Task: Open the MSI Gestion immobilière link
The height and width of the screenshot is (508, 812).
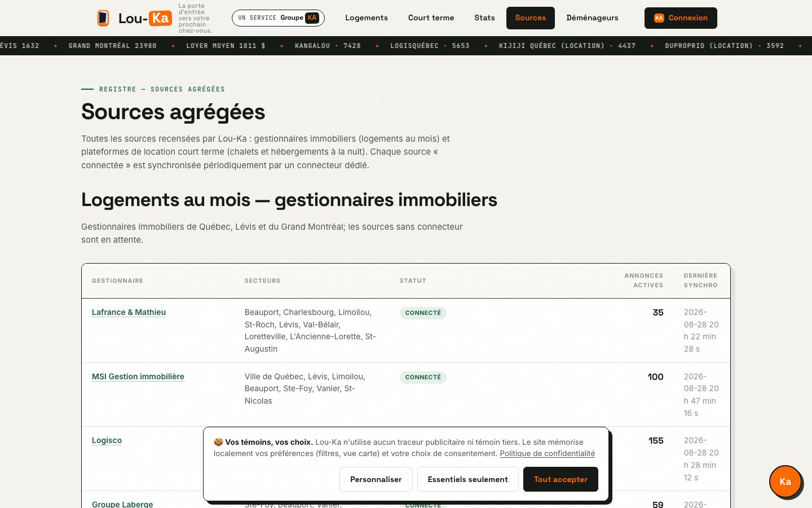Action: pos(138,376)
